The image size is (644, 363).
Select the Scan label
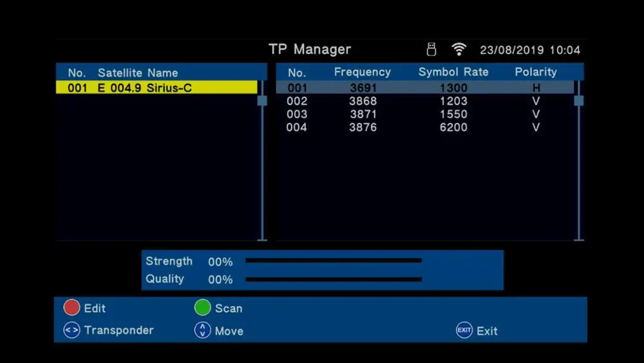point(229,308)
